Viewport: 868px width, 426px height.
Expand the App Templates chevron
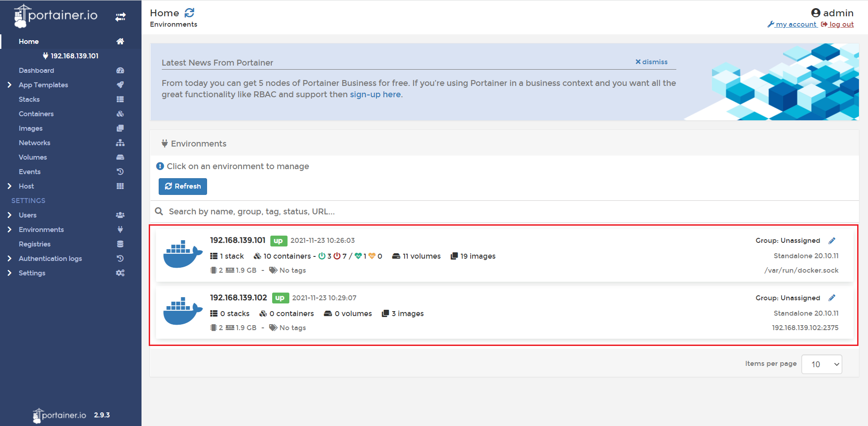click(9, 85)
